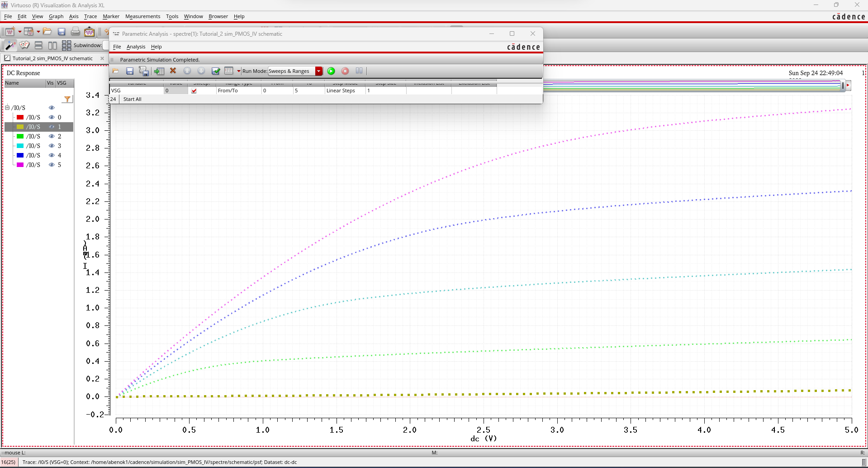Collapse the /I0/S trace group
This screenshot has width=868, height=468.
coord(7,107)
